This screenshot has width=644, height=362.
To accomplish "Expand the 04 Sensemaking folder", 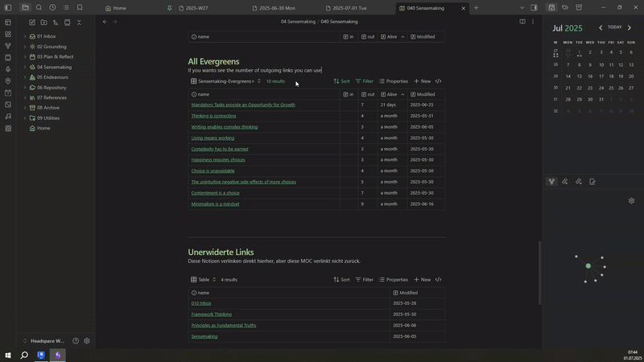I will tap(25, 67).
